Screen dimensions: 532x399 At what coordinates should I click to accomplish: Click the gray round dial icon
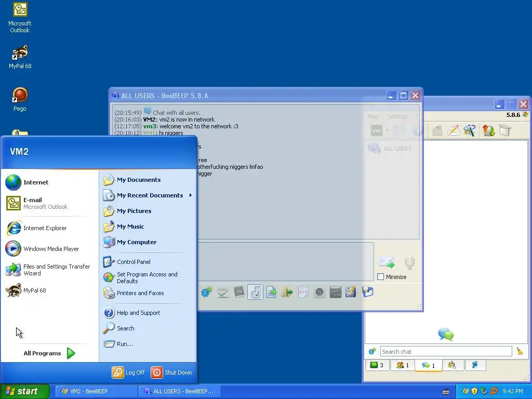click(x=320, y=292)
